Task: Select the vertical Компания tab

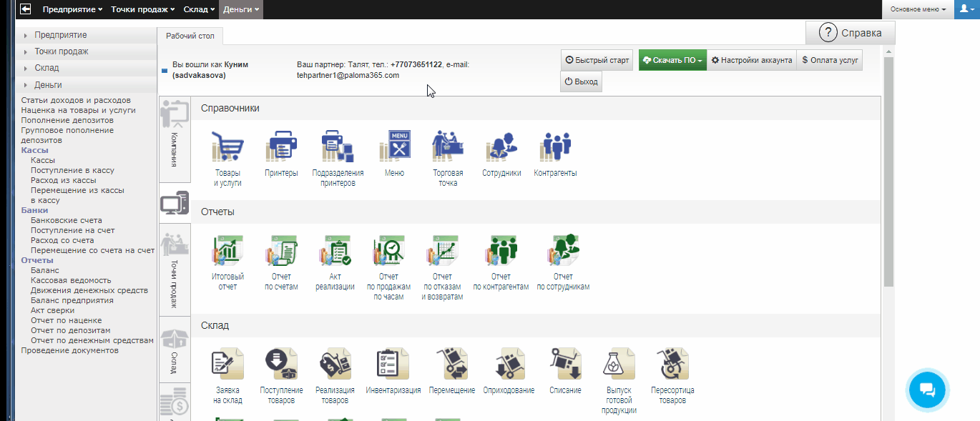Action: tap(174, 141)
